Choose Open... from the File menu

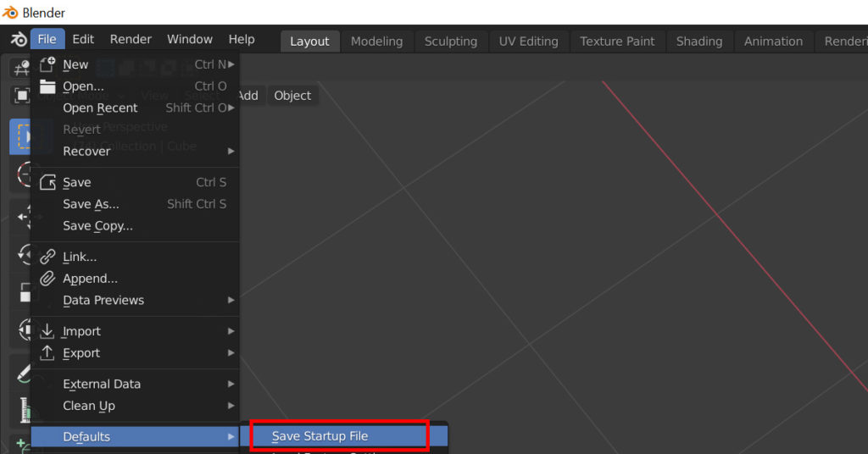135,86
